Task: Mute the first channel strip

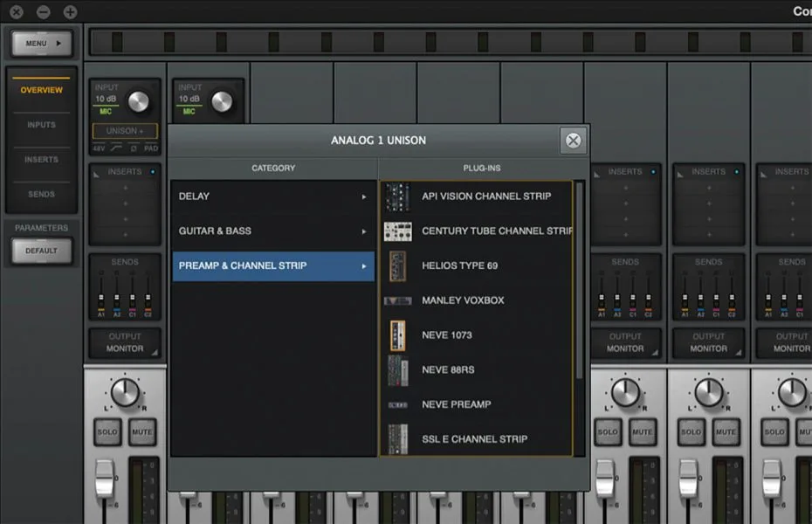Action: coord(142,431)
